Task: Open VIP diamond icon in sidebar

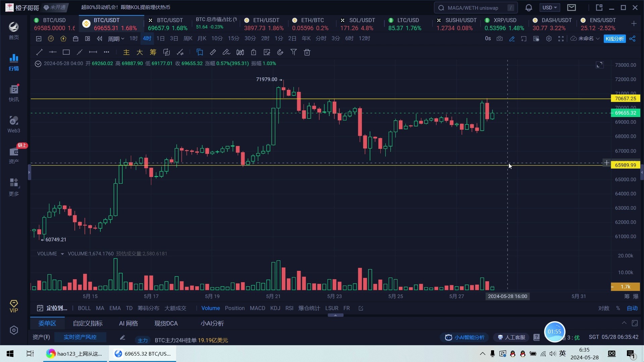Action: click(x=14, y=306)
